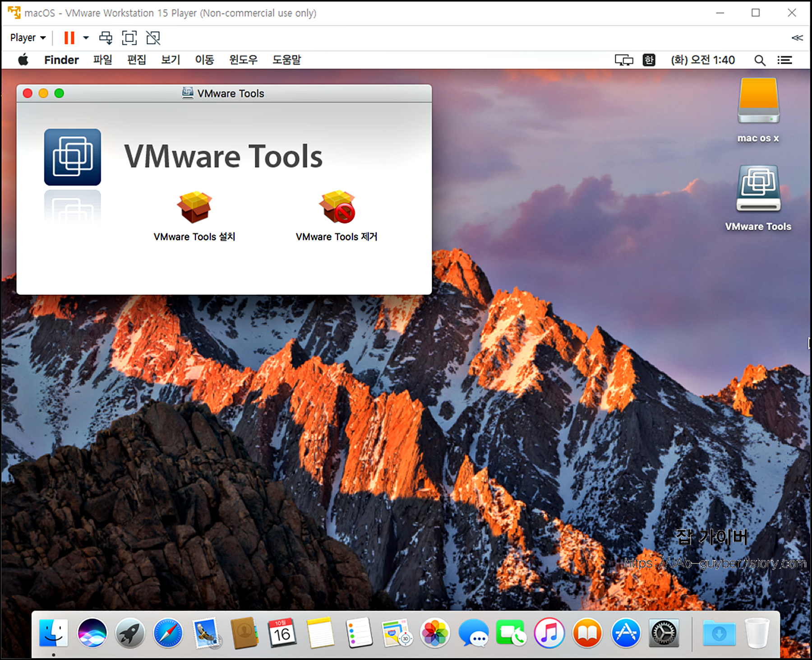Open Contacts book in the Dock

pos(244,633)
